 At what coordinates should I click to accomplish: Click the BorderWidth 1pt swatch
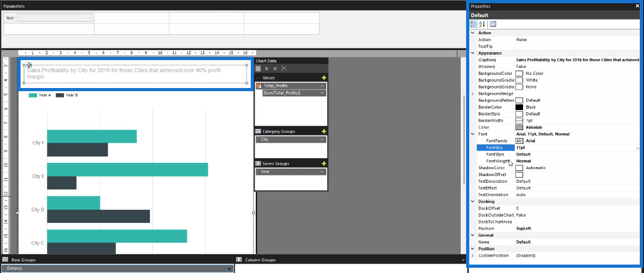tap(519, 121)
